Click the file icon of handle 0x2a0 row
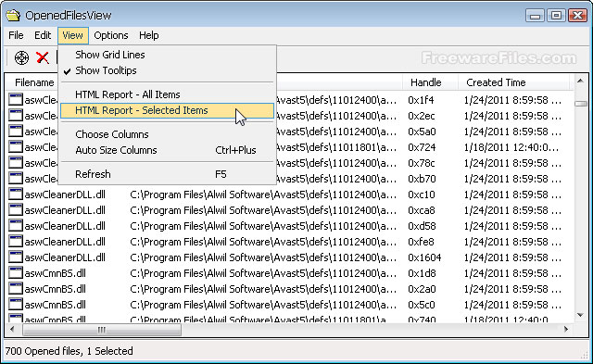 (x=16, y=289)
